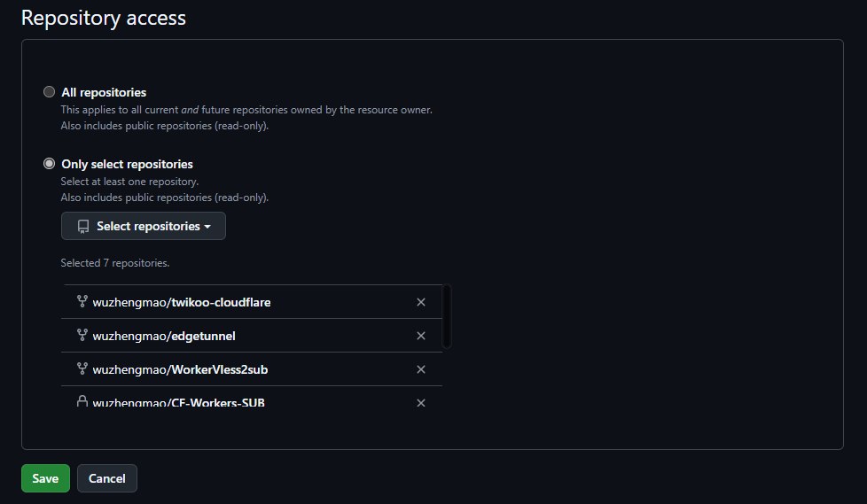Click the lock icon beside CF-Workers-SUB
This screenshot has width=867, height=504.
(82, 402)
